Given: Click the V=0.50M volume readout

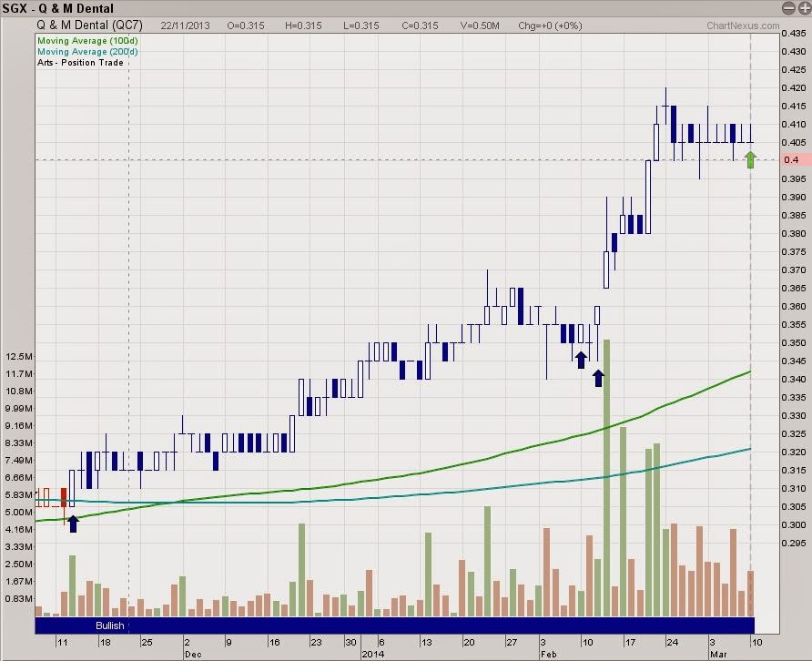Looking at the screenshot, I should point(480,25).
